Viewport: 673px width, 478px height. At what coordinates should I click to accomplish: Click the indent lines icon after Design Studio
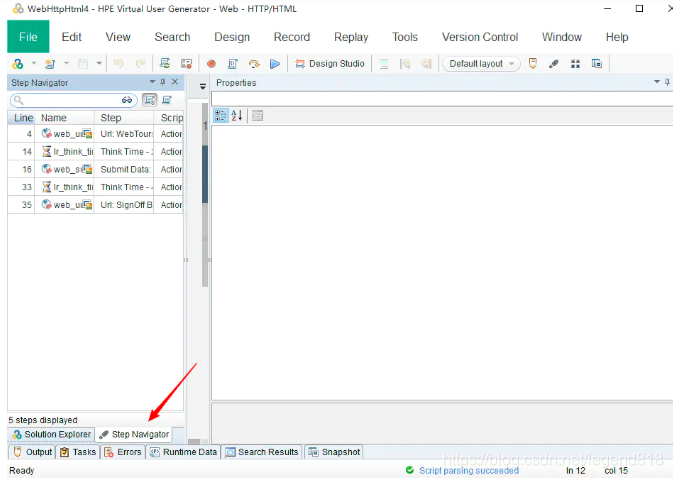[x=384, y=64]
